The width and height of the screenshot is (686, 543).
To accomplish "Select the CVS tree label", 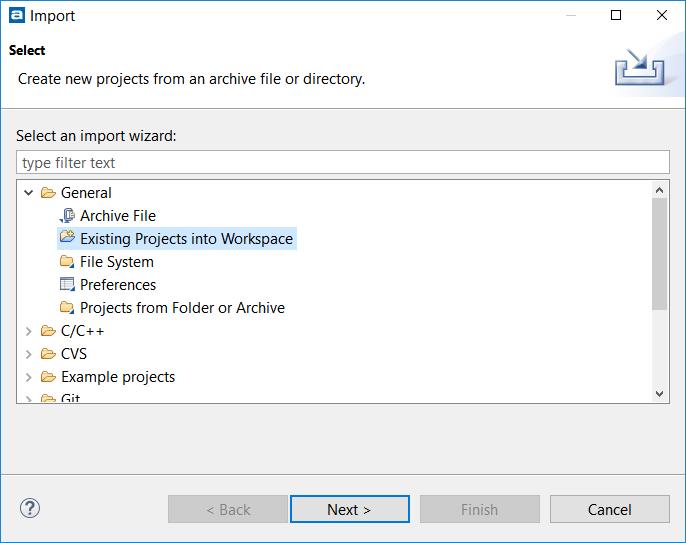I will coord(74,354).
